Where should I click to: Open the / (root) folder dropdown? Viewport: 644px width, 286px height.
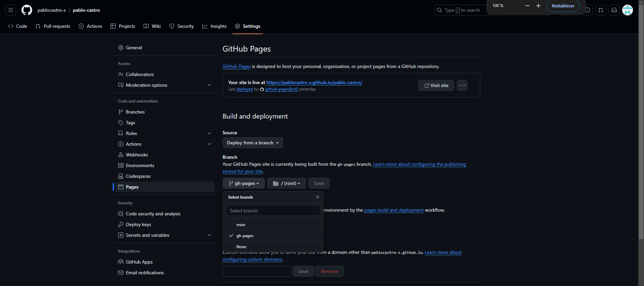point(286,183)
